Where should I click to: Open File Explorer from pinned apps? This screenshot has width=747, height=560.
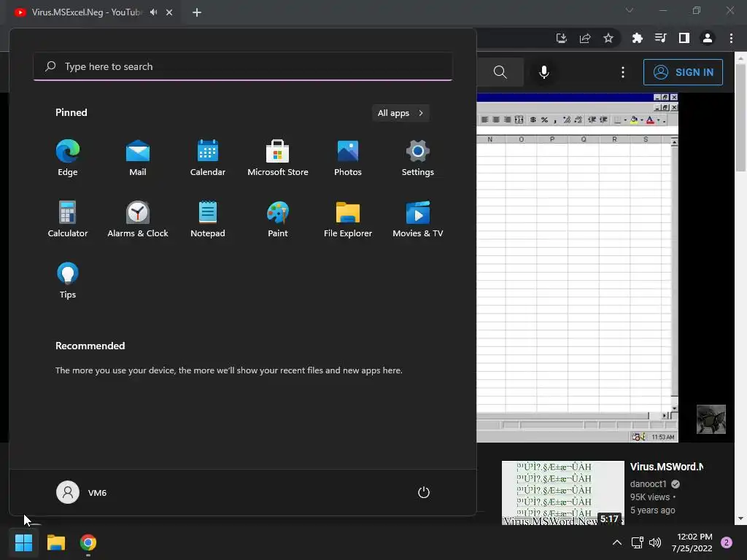point(348,219)
